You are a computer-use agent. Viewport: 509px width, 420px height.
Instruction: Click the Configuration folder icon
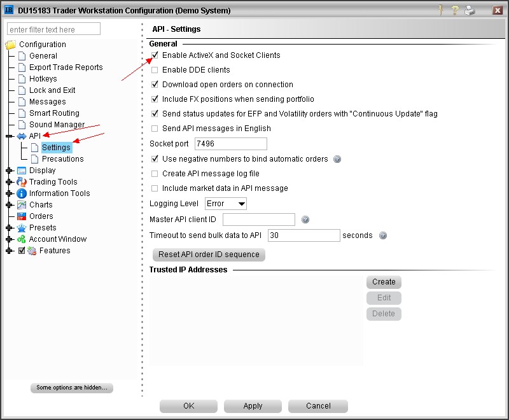pyautogui.click(x=11, y=45)
